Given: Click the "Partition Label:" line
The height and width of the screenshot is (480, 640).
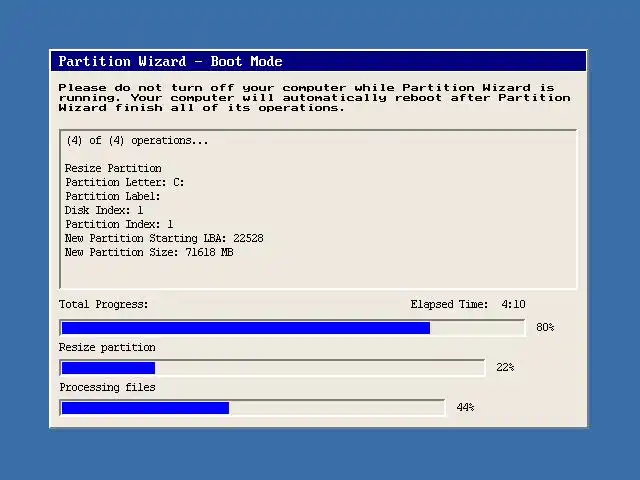Looking at the screenshot, I should click(x=113, y=196).
